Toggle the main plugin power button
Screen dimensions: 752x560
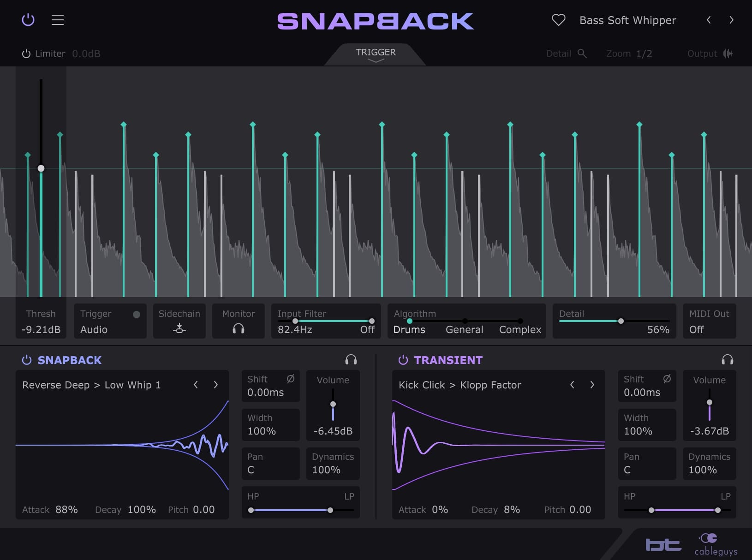28,20
